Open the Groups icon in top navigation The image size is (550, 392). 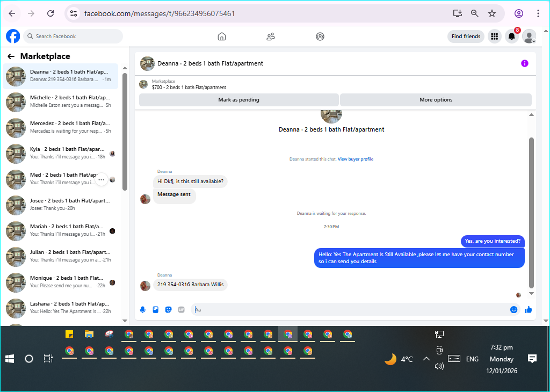pyautogui.click(x=320, y=37)
